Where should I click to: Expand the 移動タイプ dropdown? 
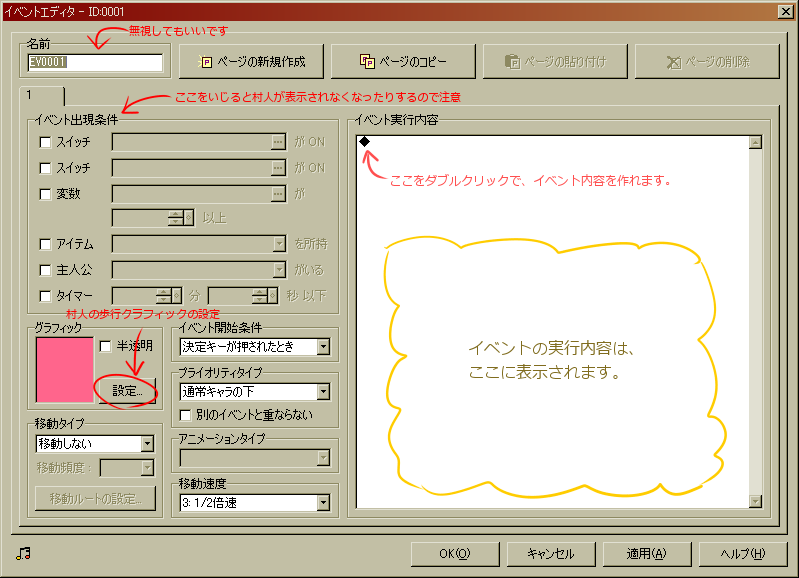tap(147, 443)
